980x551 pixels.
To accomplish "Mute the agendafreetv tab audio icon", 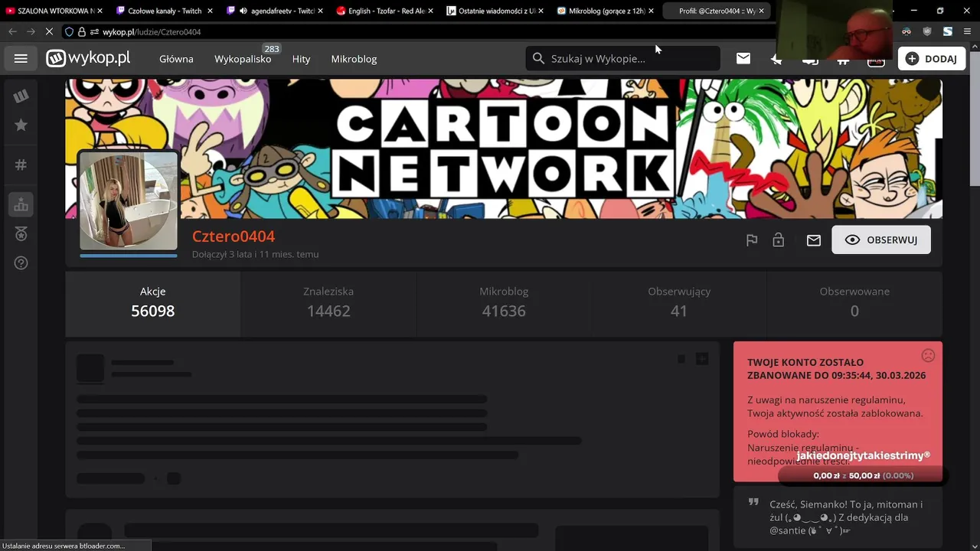I will coord(243,11).
